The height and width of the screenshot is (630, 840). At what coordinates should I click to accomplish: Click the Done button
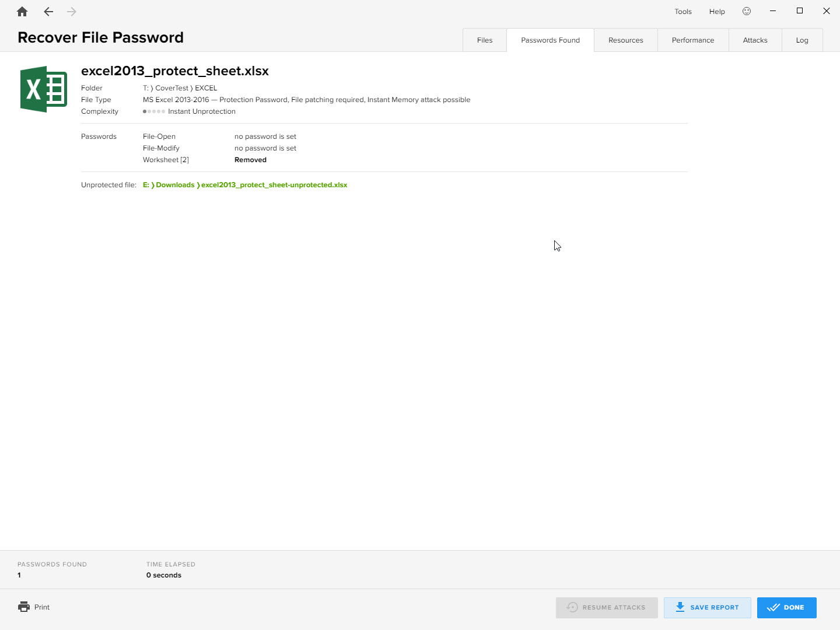(x=786, y=607)
